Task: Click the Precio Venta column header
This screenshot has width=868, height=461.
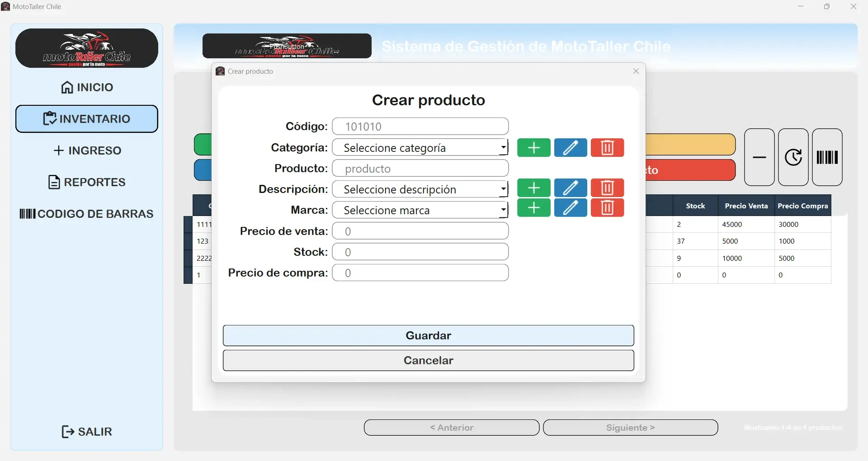Action: tap(746, 206)
